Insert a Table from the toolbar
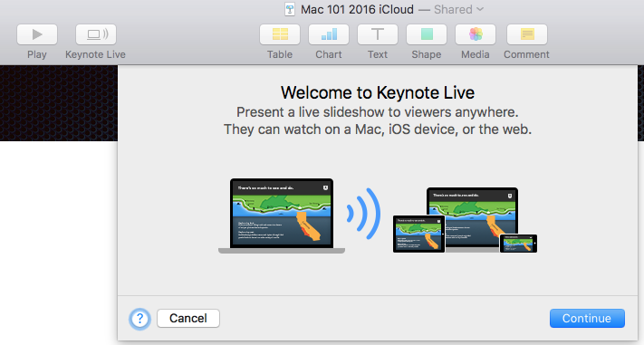644x345 pixels. (280, 34)
